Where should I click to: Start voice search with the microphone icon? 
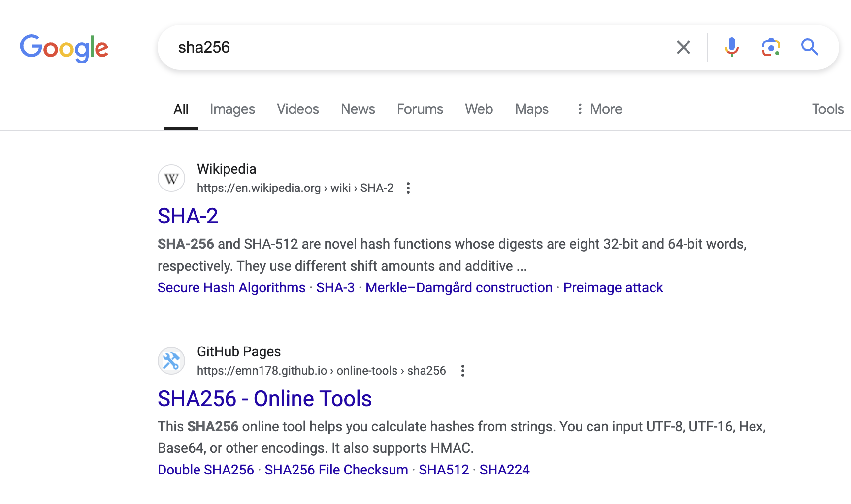pos(732,47)
